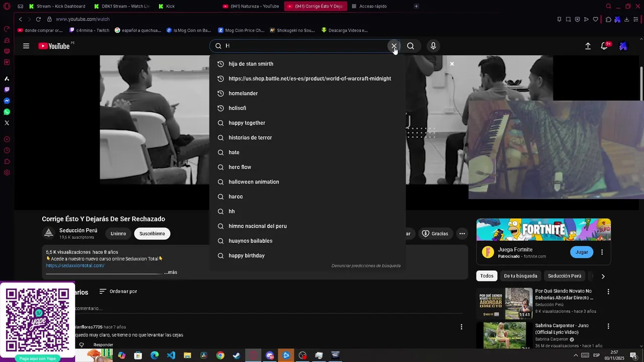This screenshot has height=362, width=644.
Task: Focus the YouTube search input
Action: [306, 46]
